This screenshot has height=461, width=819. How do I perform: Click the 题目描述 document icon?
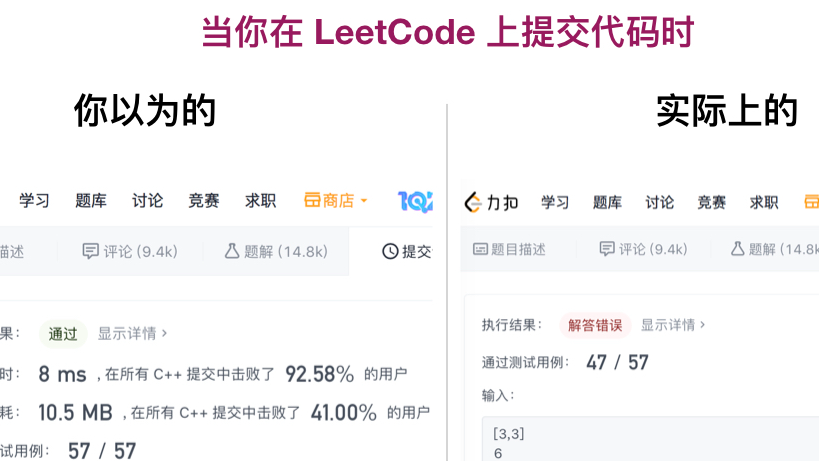click(x=480, y=250)
